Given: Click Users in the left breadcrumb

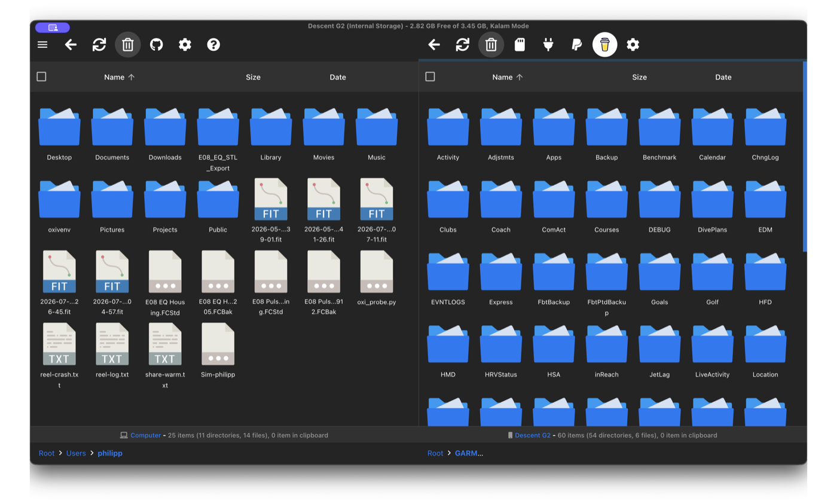Looking at the screenshot, I should (x=76, y=453).
